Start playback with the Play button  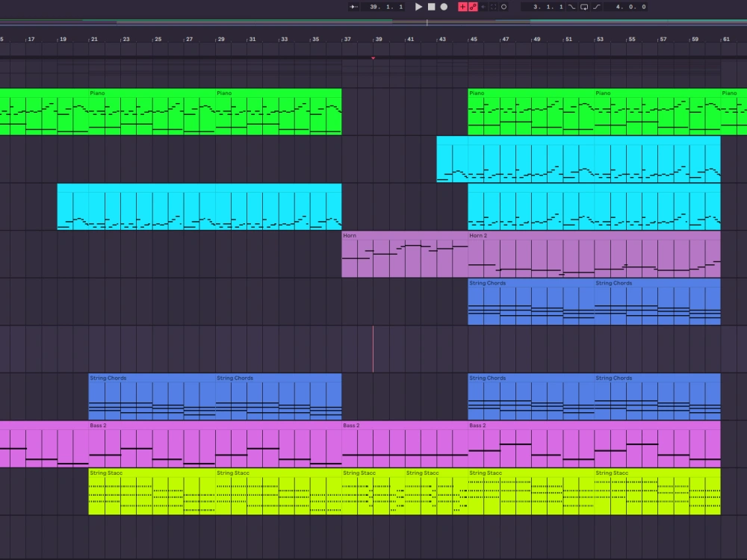[x=418, y=7]
